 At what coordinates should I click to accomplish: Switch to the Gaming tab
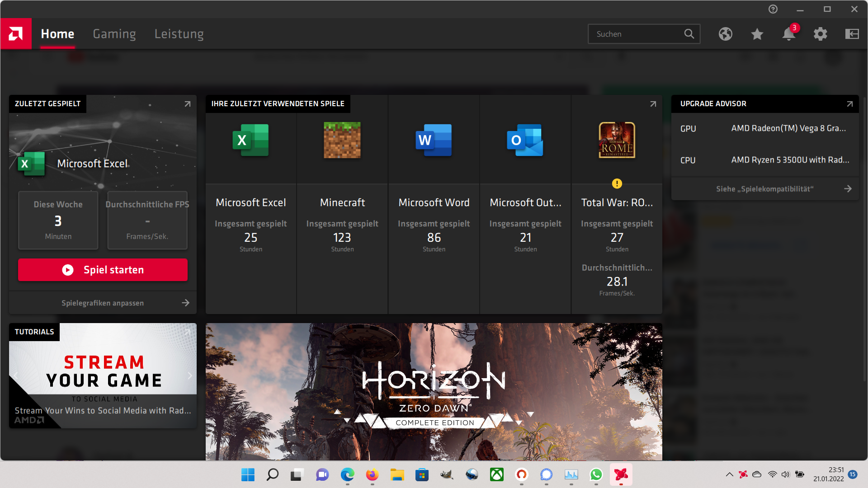coord(114,34)
